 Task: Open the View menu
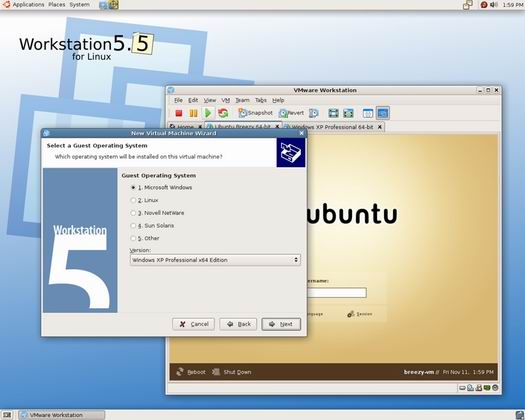pos(210,100)
